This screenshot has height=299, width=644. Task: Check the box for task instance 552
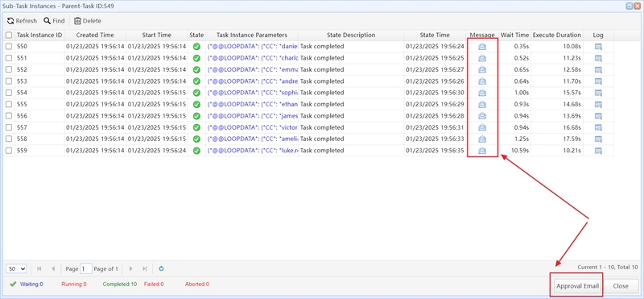pos(9,70)
